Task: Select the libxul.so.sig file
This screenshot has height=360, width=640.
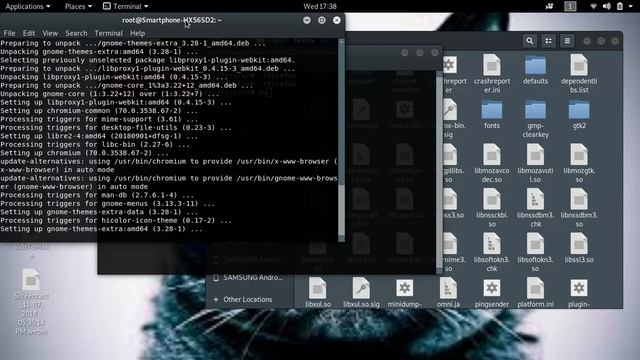Action: (361, 292)
